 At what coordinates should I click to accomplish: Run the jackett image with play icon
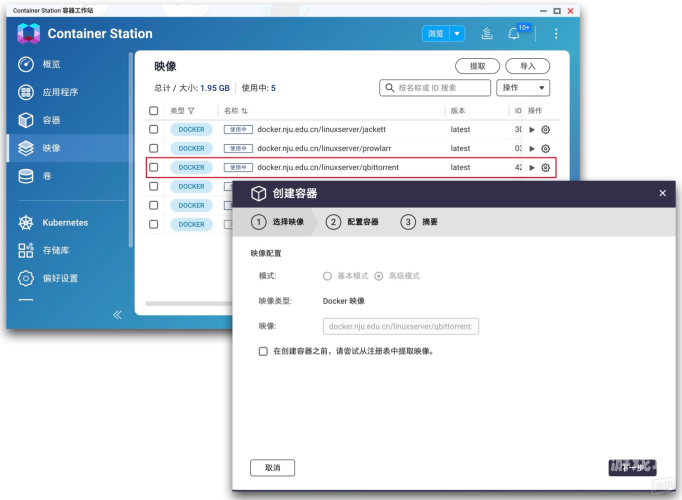(x=532, y=130)
